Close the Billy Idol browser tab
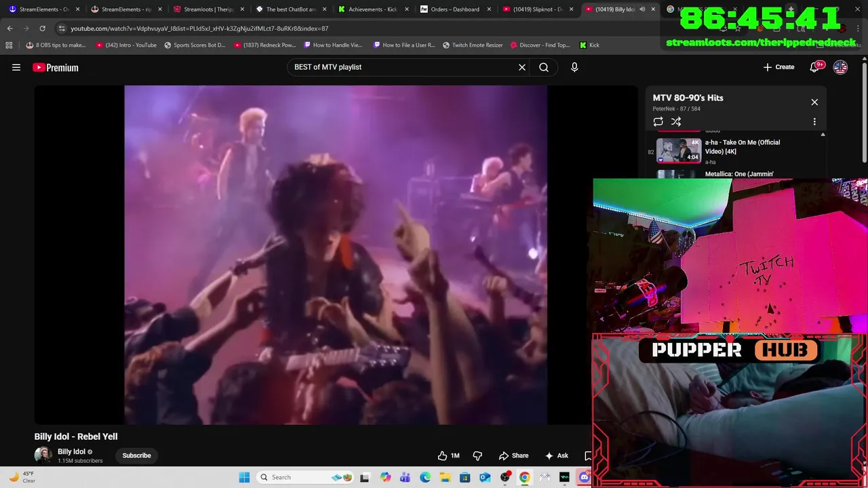Viewport: 868px width, 488px height. click(x=653, y=9)
